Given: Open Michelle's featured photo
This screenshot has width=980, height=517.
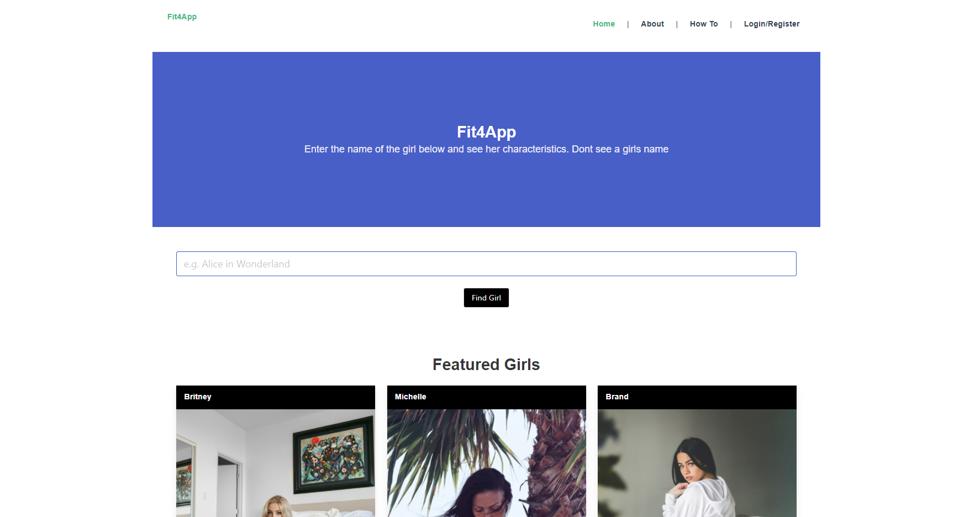Looking at the screenshot, I should click(x=487, y=463).
